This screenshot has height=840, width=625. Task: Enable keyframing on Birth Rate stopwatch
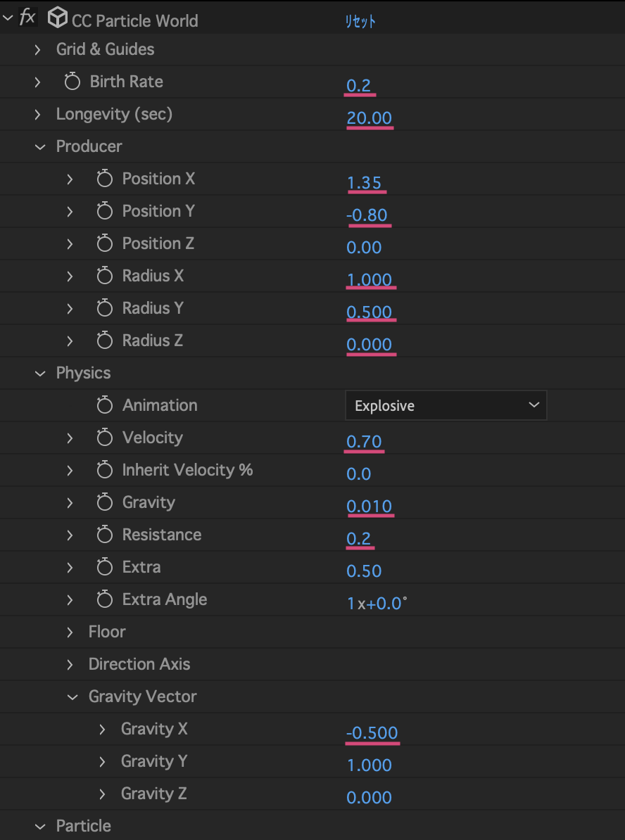click(72, 82)
